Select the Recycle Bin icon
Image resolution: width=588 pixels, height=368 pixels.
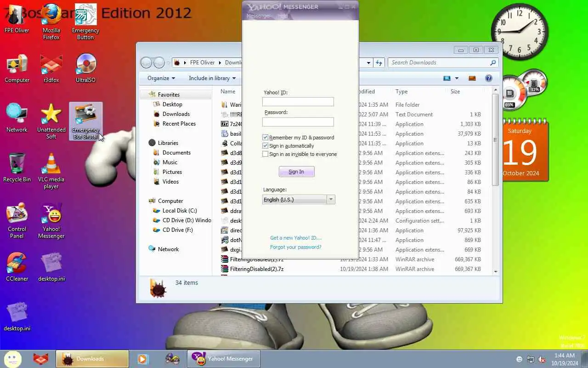17,167
